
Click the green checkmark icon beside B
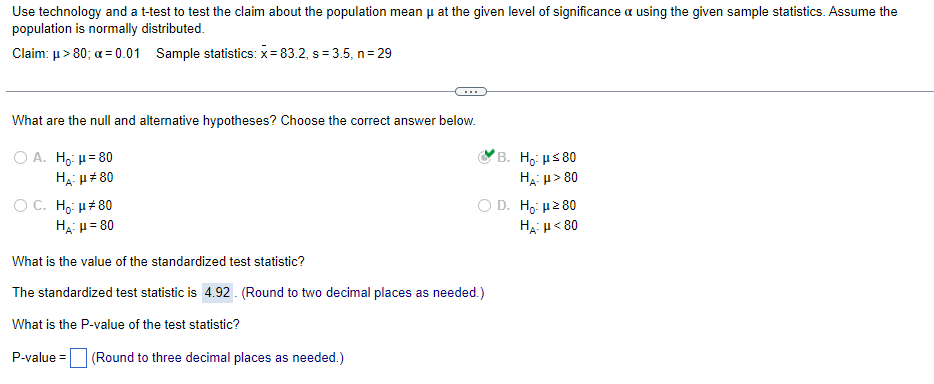click(x=488, y=155)
